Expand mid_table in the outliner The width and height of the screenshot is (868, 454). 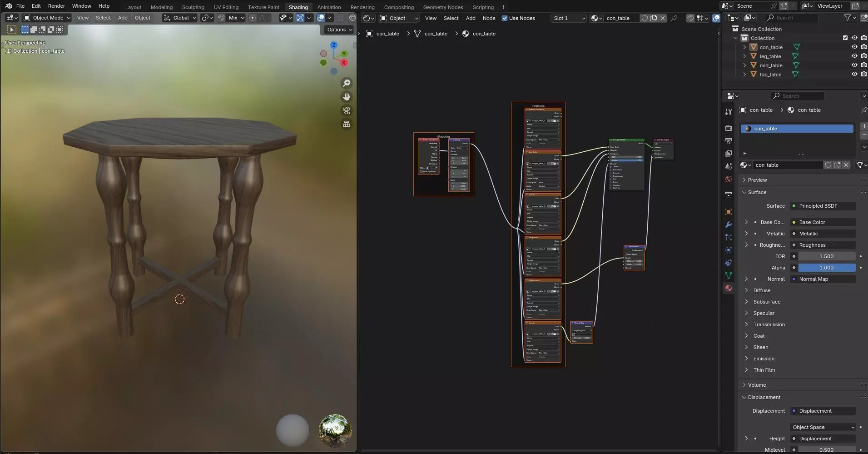(744, 65)
